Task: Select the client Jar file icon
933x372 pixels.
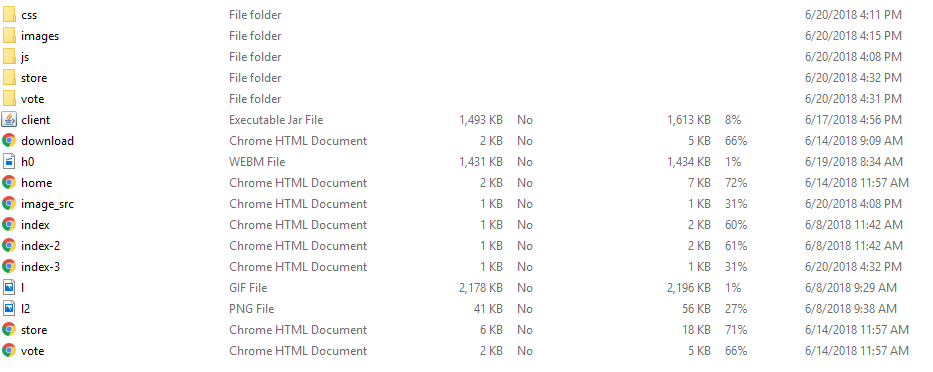Action: coord(9,120)
